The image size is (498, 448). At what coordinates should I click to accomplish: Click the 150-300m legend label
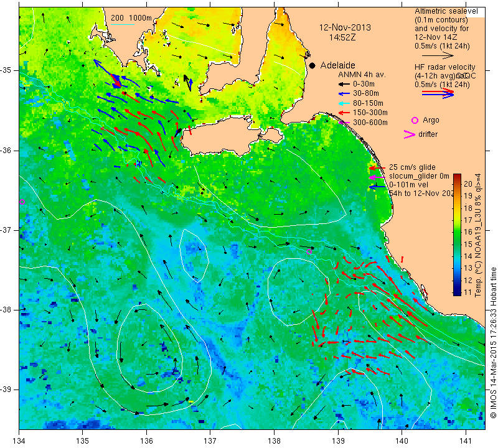(370, 113)
